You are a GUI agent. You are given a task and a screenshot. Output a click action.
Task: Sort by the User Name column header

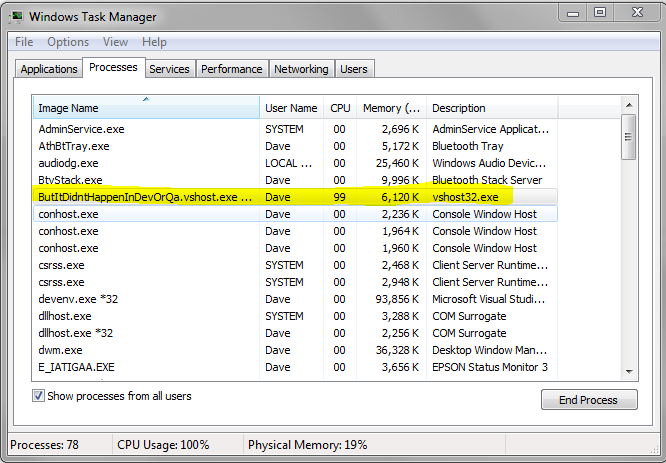tap(291, 108)
